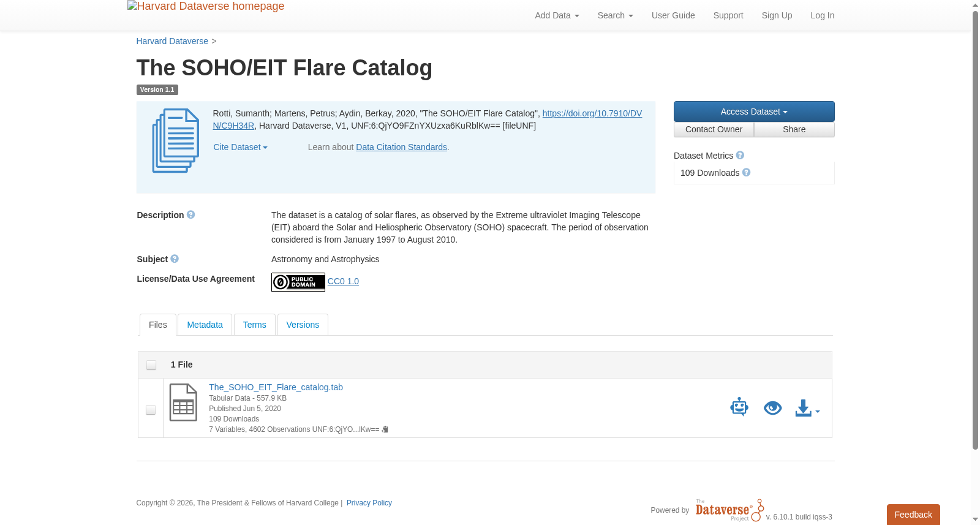Click the Public Domain CC0 badge
The width and height of the screenshot is (980, 525).
(x=298, y=282)
